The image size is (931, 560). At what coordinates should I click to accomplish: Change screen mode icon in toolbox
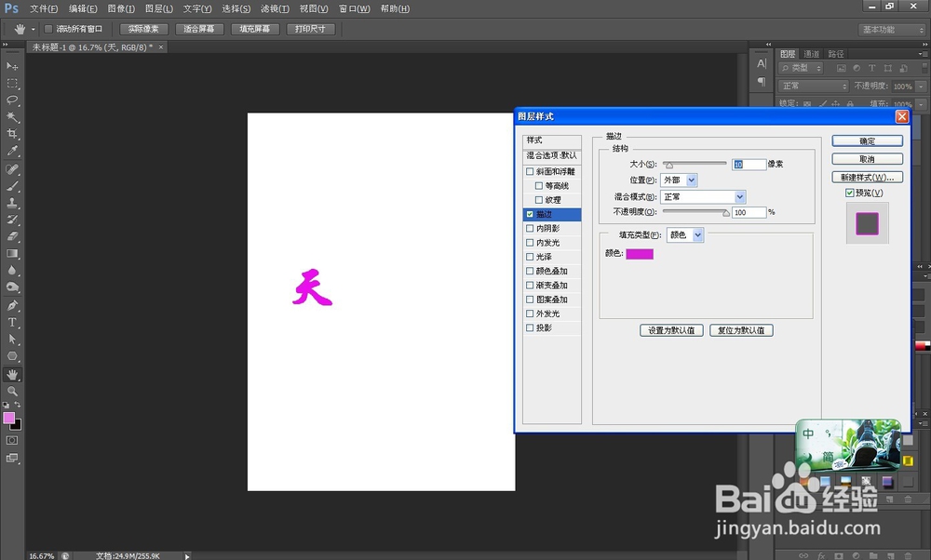12,458
